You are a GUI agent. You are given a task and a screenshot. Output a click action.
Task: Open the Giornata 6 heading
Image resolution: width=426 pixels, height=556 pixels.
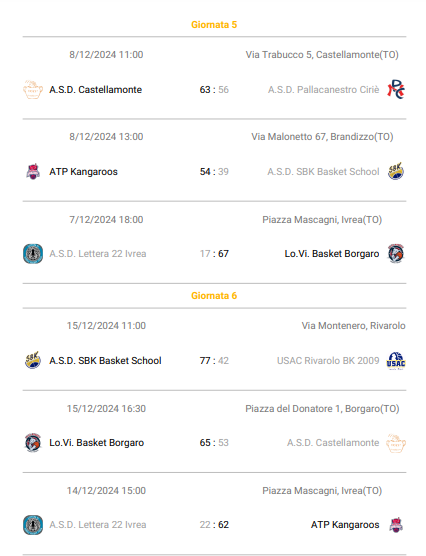214,296
